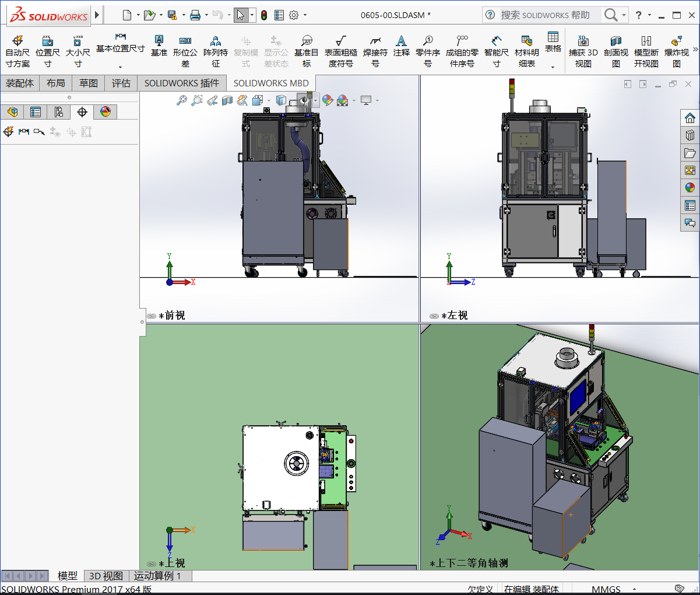Switch to the SOLIDWORKS 插件 tab
The width and height of the screenshot is (700, 595).
click(182, 83)
